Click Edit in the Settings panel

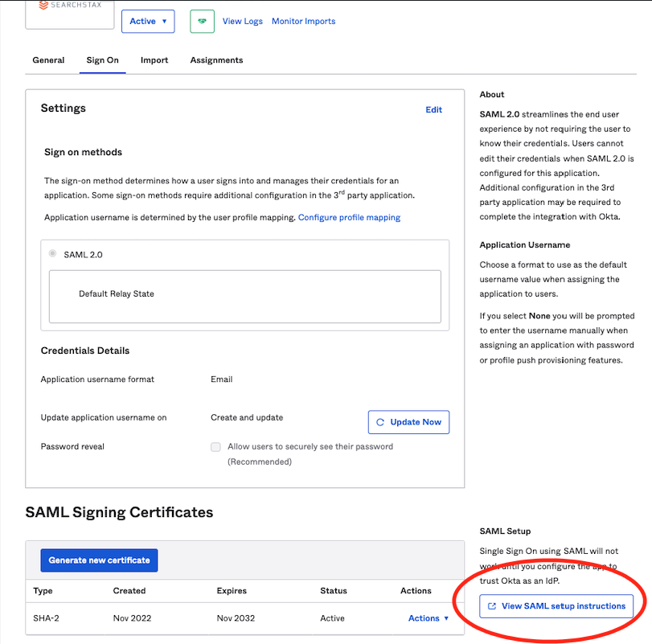[x=433, y=110]
